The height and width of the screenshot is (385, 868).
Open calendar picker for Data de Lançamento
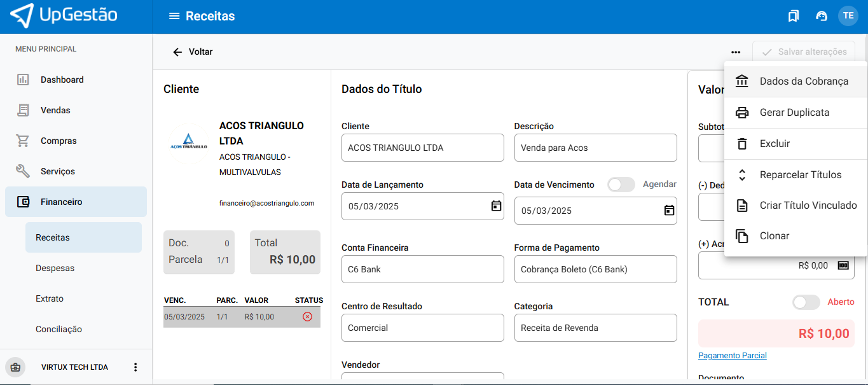pos(496,206)
